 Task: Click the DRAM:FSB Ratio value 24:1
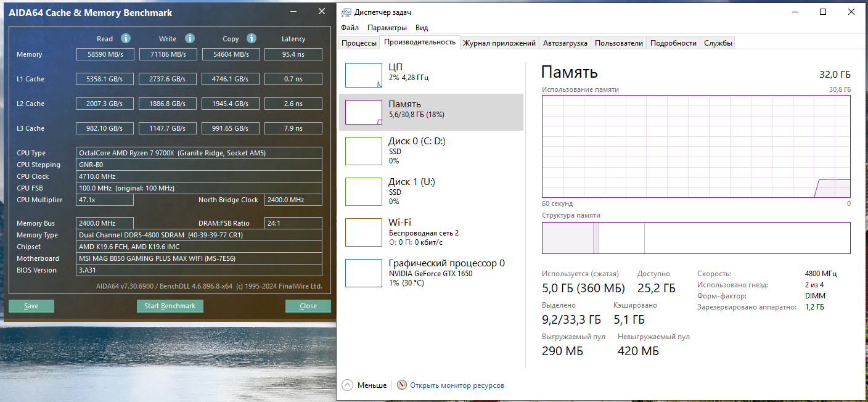click(x=293, y=223)
